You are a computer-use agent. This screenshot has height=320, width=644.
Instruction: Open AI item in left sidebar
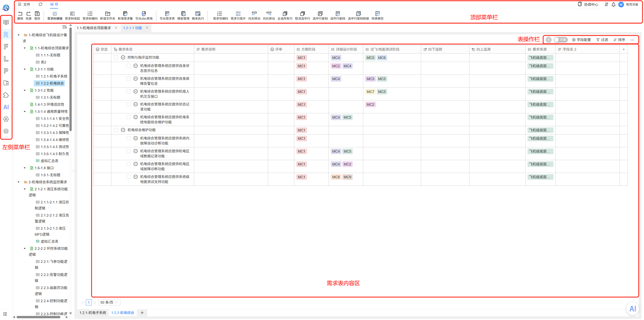(x=6, y=107)
